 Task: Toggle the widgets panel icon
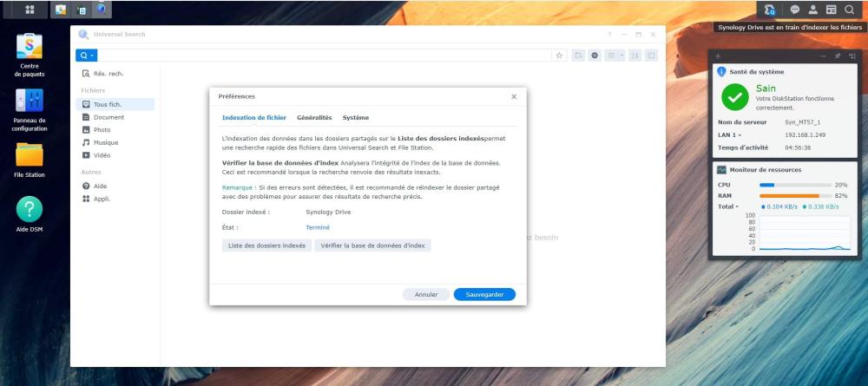coord(831,10)
